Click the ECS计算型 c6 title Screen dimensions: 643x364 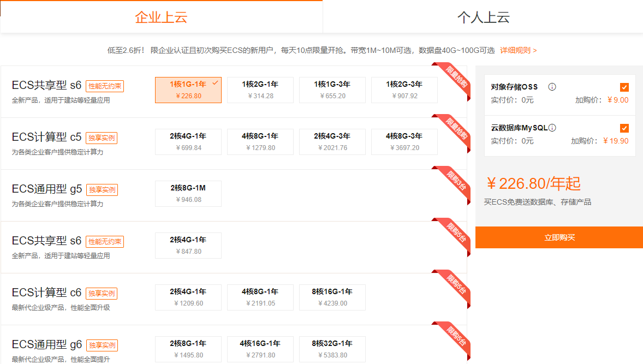[x=47, y=293]
